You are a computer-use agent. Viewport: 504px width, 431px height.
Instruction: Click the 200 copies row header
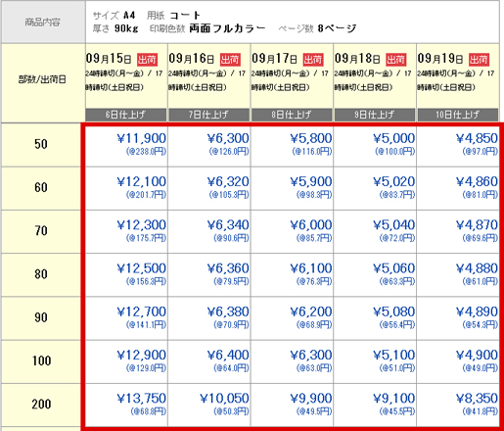41,405
